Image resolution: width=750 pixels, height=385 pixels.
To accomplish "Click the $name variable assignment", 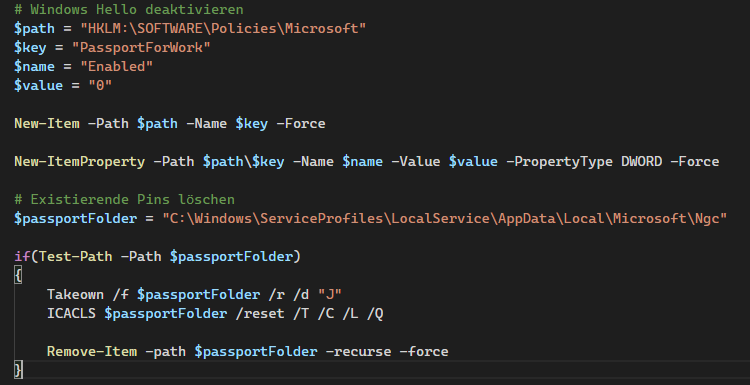I will click(34, 66).
